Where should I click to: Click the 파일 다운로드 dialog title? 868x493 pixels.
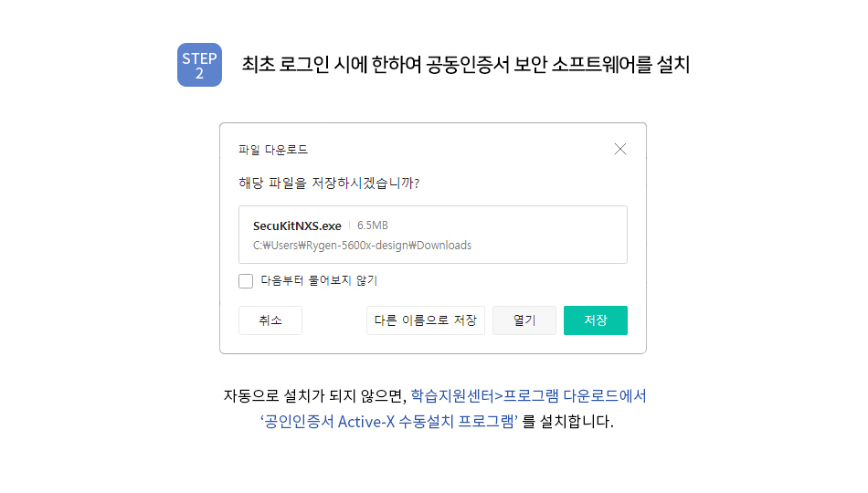point(273,150)
